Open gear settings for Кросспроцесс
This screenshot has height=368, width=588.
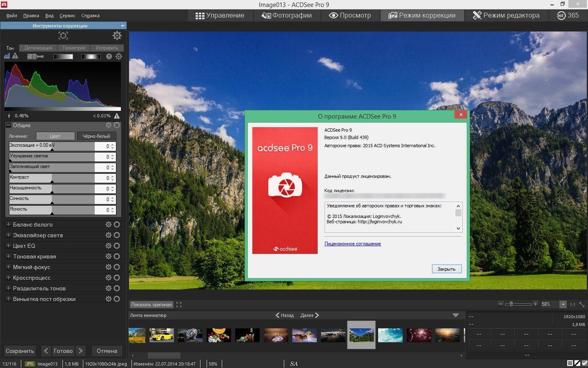[109, 278]
